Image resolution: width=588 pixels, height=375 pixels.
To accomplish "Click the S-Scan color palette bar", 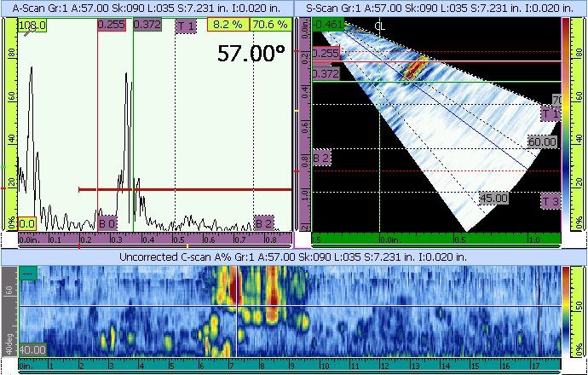I will [x=566, y=124].
